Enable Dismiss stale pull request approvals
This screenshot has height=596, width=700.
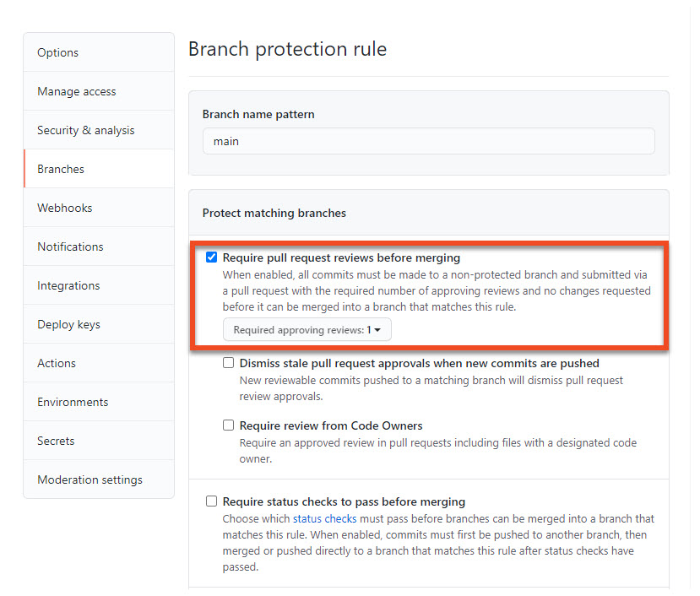point(228,362)
